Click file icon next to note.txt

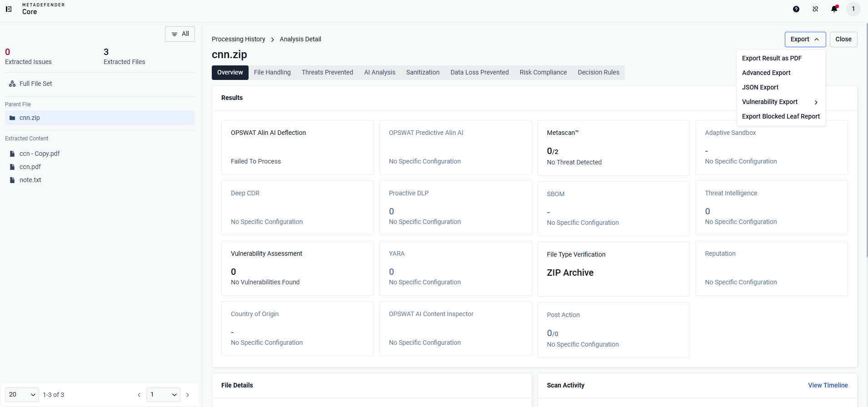[x=12, y=180]
